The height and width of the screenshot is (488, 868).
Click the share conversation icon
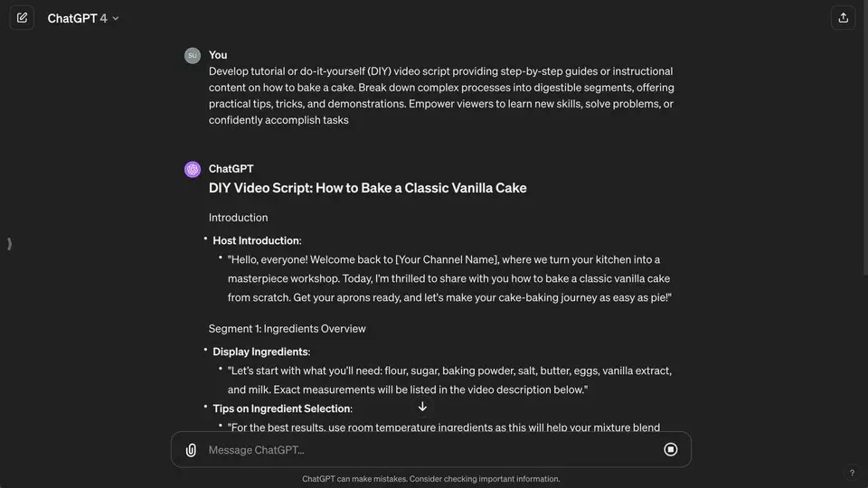coord(843,18)
